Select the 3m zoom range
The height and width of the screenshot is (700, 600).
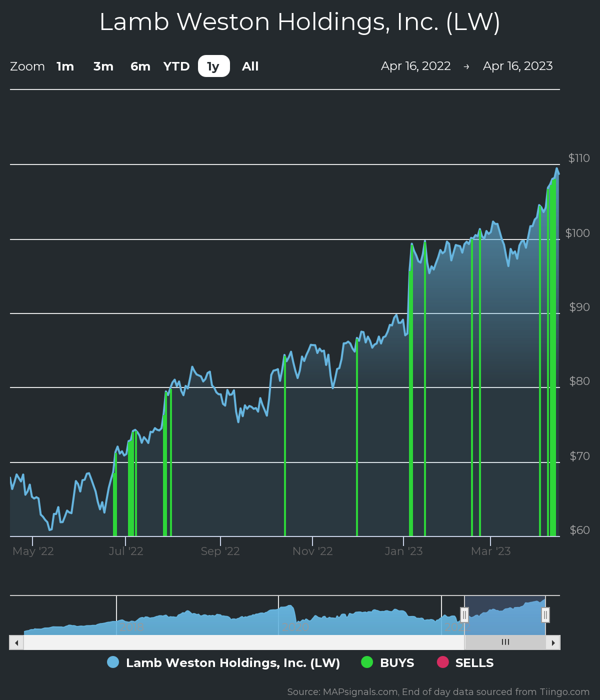103,66
